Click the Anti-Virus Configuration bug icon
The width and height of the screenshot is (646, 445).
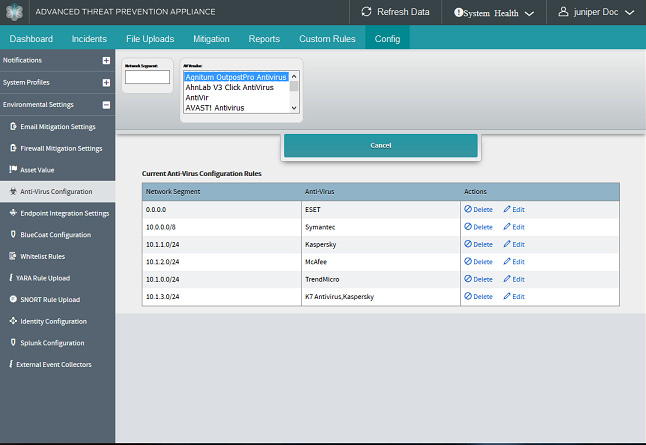(x=13, y=191)
